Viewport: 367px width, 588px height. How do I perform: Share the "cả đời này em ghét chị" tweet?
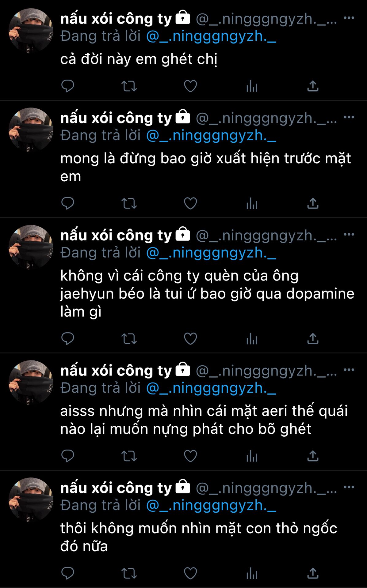click(313, 86)
